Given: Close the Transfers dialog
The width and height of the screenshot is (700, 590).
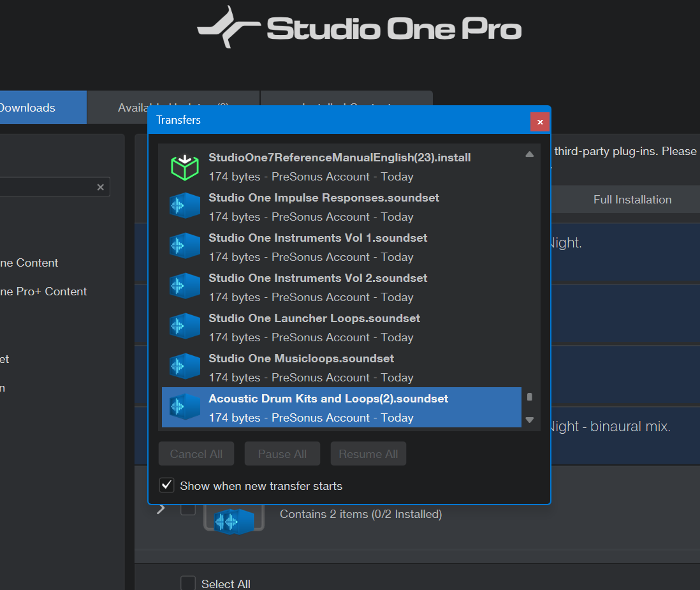Looking at the screenshot, I should point(540,122).
